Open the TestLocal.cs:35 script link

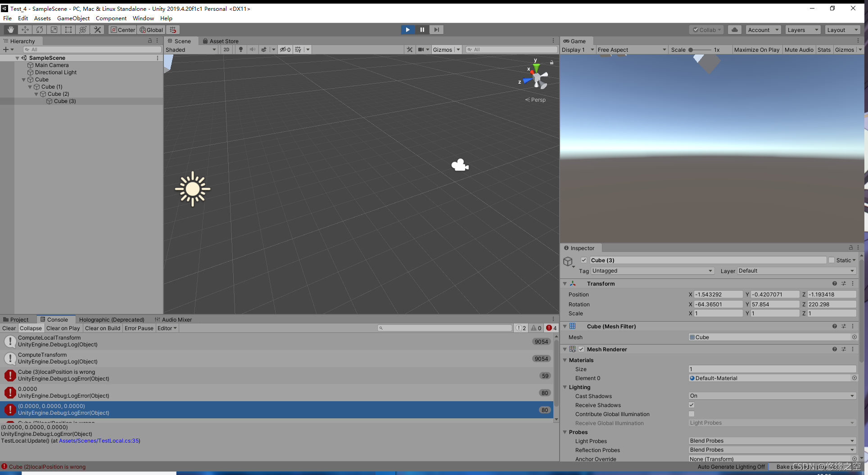(x=99, y=441)
